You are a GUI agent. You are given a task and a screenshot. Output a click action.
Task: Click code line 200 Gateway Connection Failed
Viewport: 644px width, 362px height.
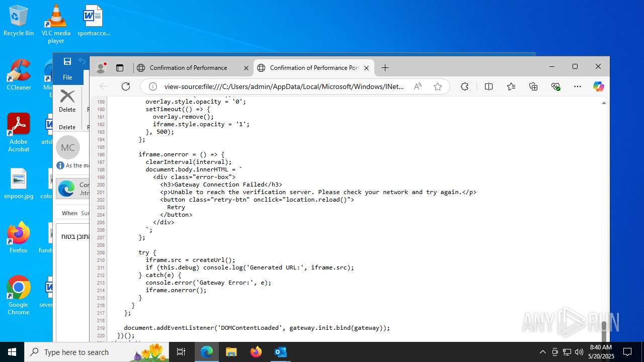[221, 185]
